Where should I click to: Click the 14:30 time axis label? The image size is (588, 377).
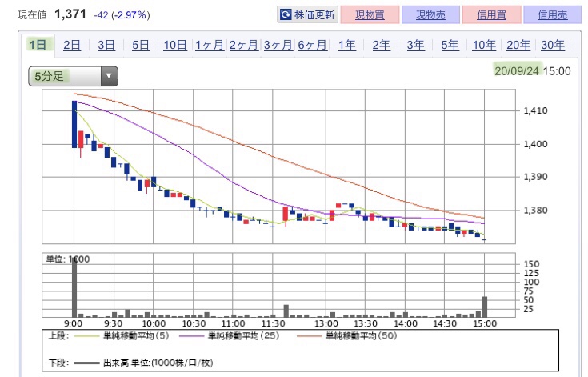(445, 323)
